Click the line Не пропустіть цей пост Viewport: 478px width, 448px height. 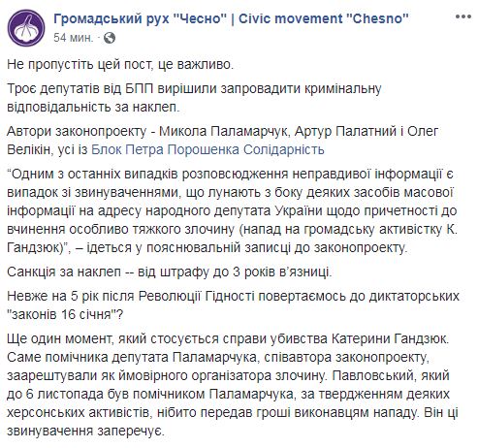(x=120, y=65)
